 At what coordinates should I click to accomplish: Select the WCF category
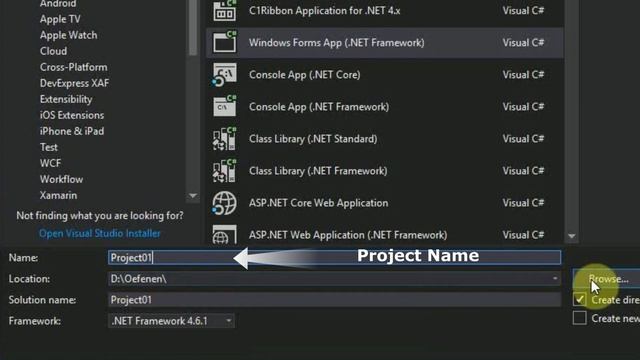50,163
